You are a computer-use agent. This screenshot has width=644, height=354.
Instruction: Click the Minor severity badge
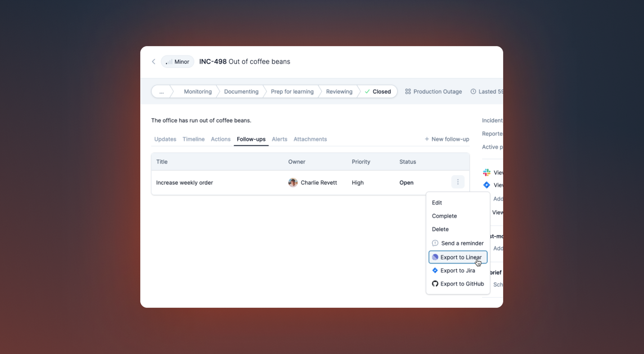pos(177,62)
